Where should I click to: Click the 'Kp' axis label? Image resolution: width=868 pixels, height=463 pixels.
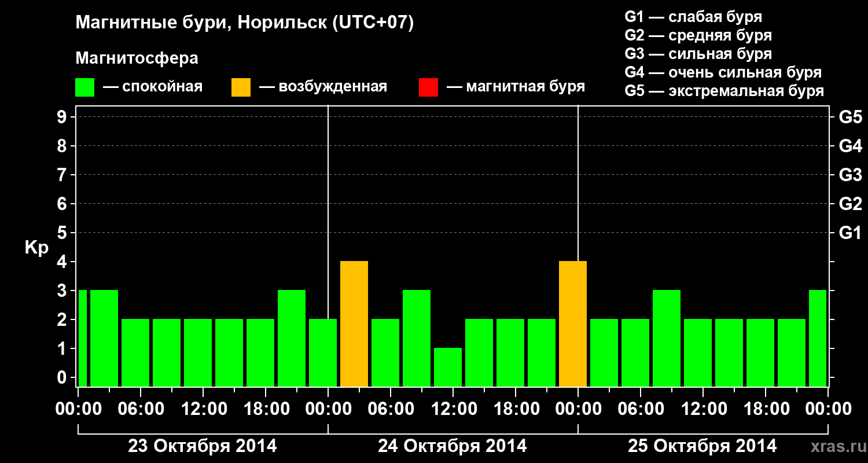pos(36,247)
